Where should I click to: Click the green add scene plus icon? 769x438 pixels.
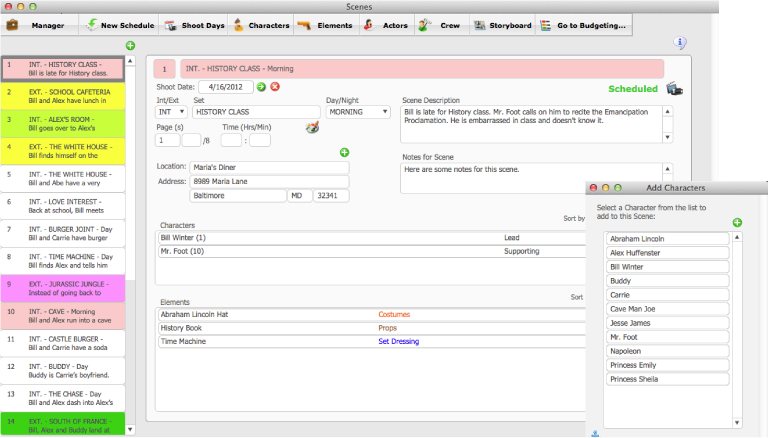point(130,46)
